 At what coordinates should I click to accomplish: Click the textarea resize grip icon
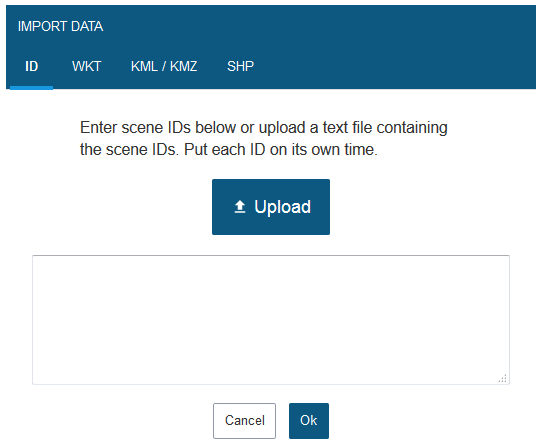point(503,378)
